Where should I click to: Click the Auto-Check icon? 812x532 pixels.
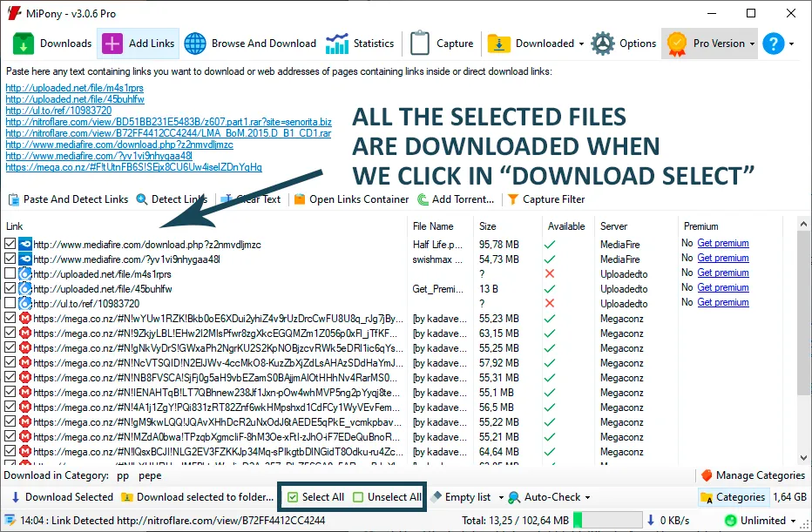pyautogui.click(x=514, y=497)
